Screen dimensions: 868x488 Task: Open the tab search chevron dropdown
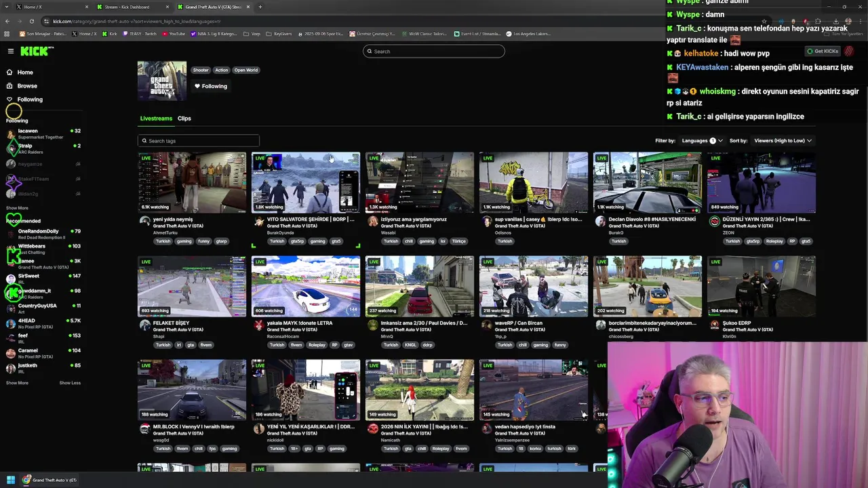click(x=6, y=7)
